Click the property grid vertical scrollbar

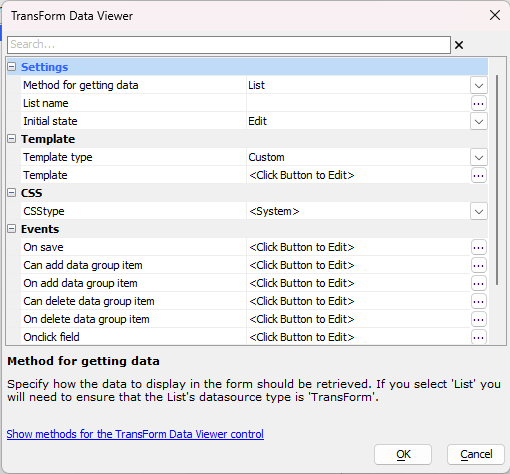tap(497, 180)
